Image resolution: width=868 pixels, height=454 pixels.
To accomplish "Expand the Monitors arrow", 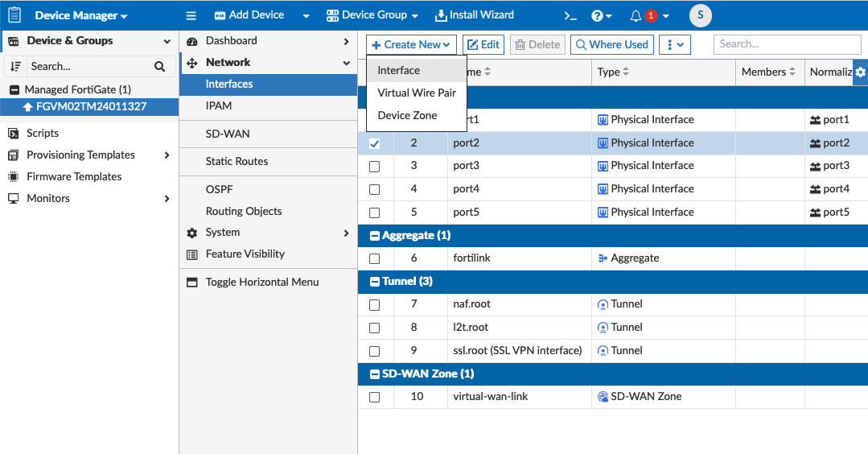I will (167, 199).
